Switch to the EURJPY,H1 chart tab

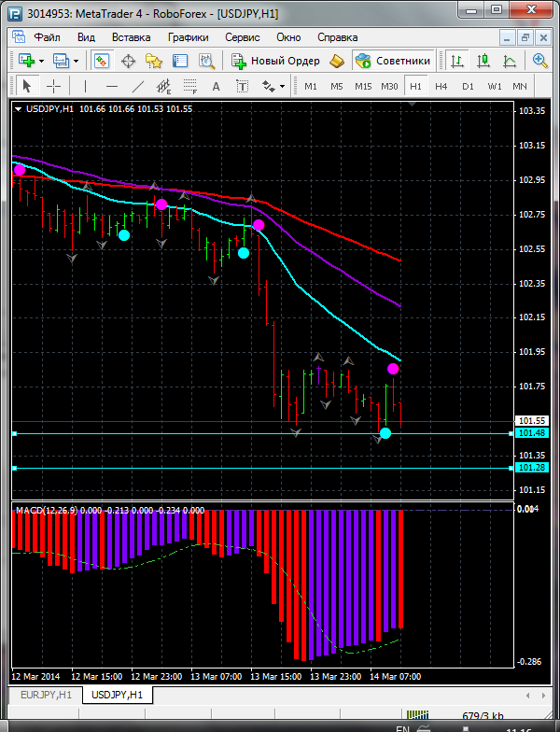[x=46, y=695]
